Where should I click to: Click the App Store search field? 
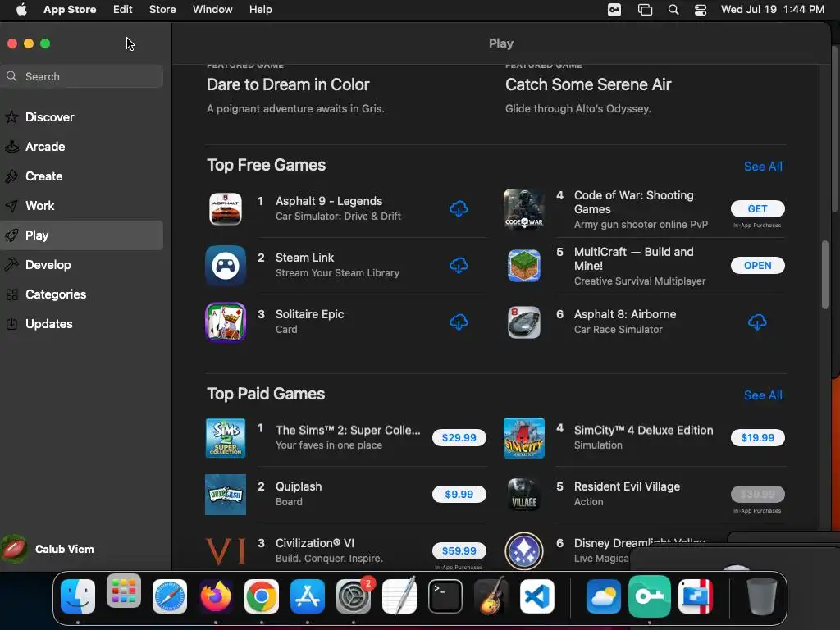81,76
